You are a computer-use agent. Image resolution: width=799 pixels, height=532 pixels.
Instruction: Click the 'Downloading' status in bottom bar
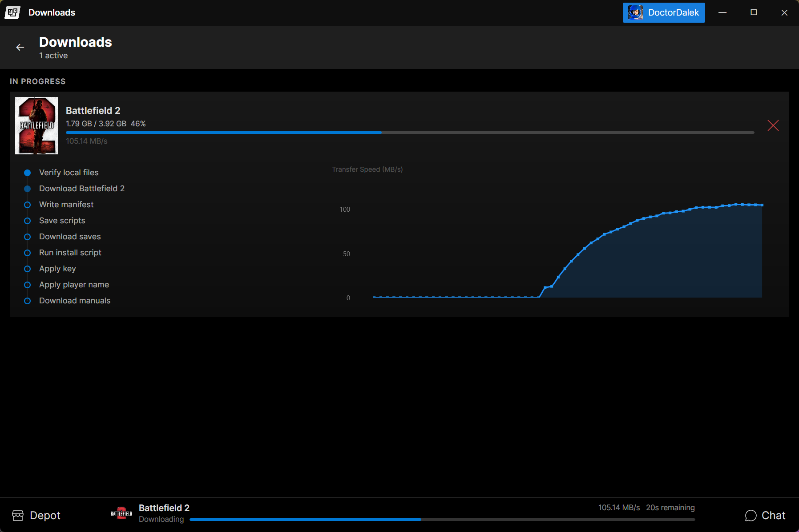tap(161, 519)
